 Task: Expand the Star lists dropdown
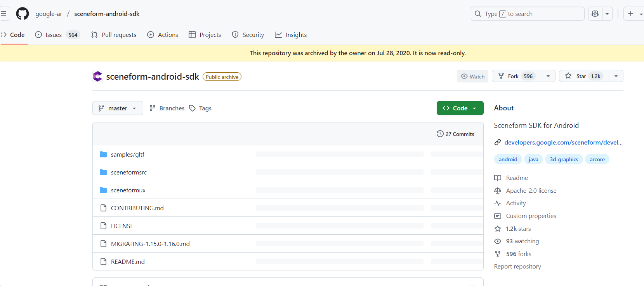[x=616, y=76]
